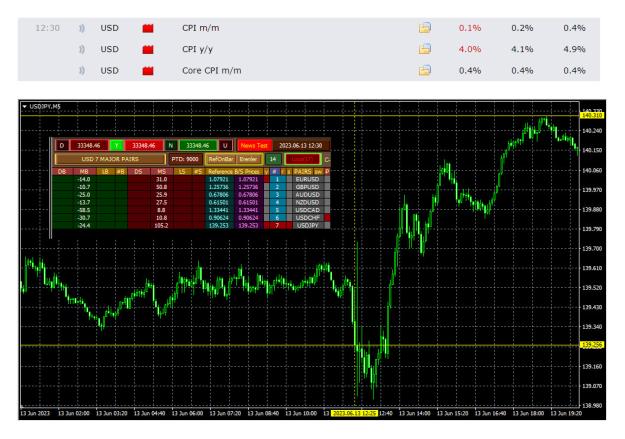The width and height of the screenshot is (625, 439).
Task: Click the 2023.06.13 12:30 date field
Action: [x=301, y=146]
